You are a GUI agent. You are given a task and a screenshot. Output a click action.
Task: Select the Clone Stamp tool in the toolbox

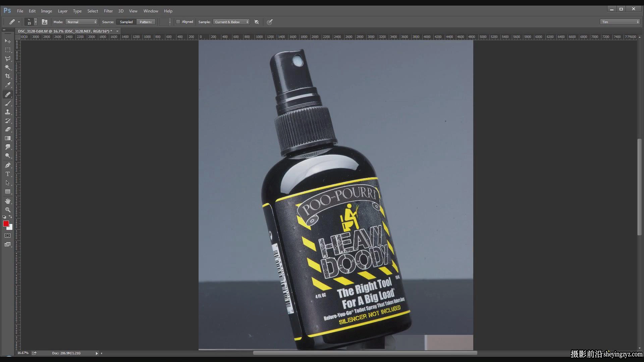pyautogui.click(x=8, y=112)
